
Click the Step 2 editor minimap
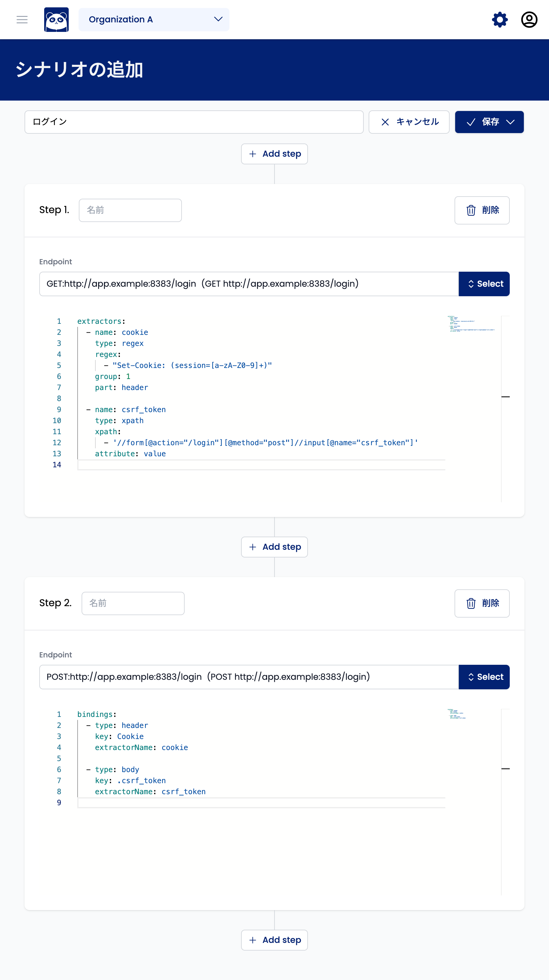pos(457,714)
